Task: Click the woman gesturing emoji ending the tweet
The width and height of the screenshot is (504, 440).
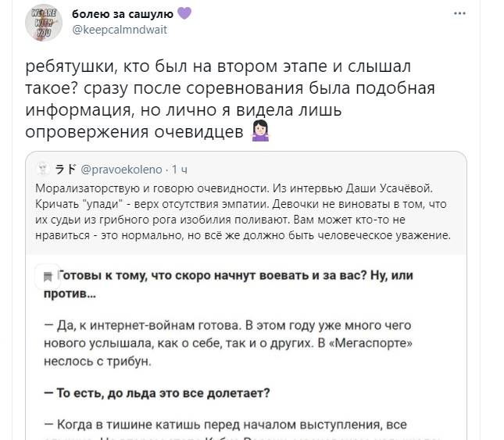Action: click(261, 131)
